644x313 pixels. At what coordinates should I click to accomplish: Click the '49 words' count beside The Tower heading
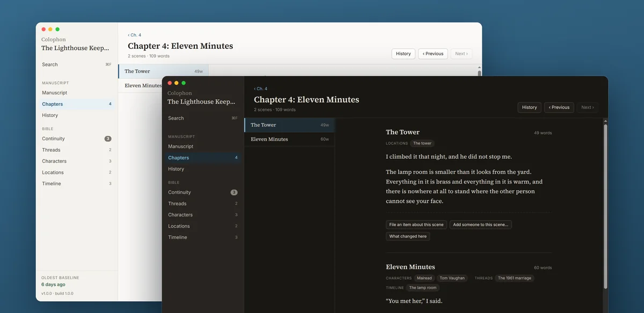point(543,133)
